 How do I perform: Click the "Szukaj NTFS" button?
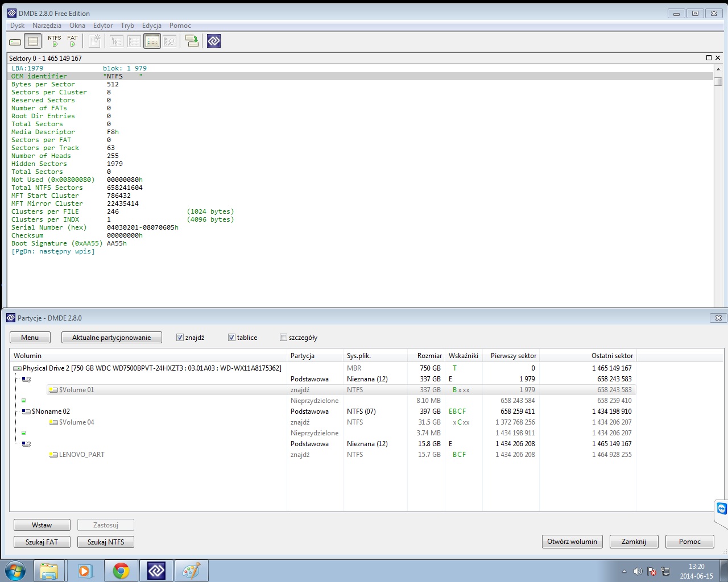click(106, 542)
